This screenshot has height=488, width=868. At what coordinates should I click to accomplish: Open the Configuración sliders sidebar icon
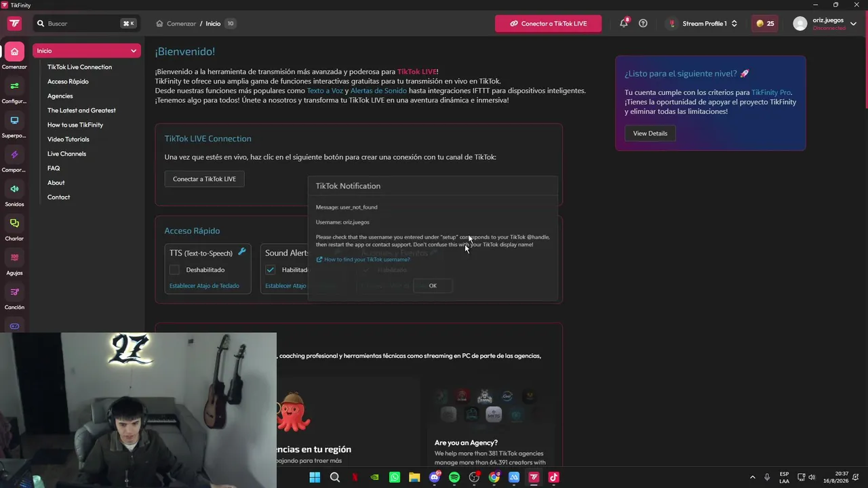[14, 86]
